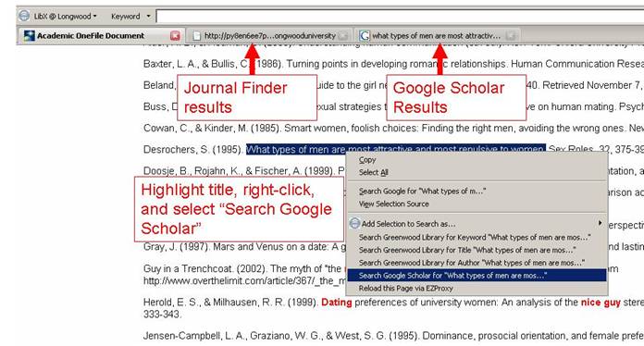This screenshot has width=644, height=346.
Task: Focus the LibX search input field
Action: (x=399, y=17)
